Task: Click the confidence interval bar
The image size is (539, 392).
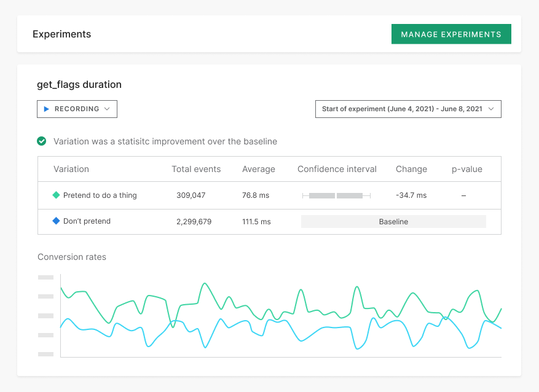Action: (336, 195)
